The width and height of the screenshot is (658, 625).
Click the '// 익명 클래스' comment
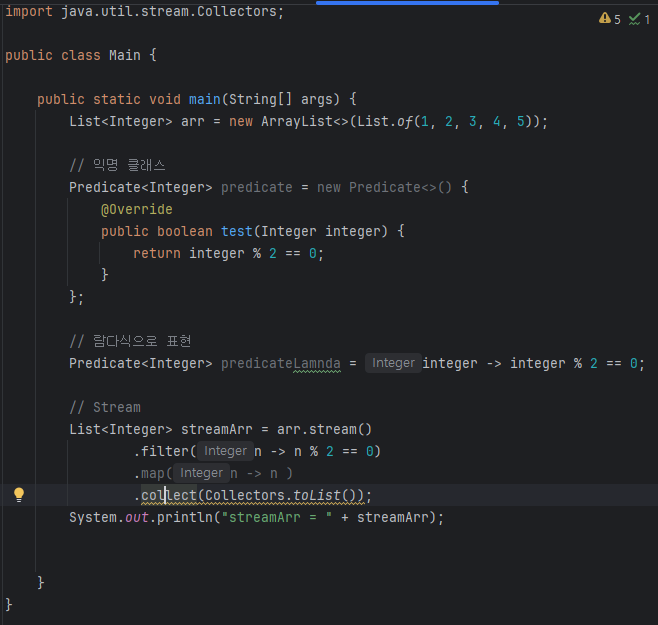(118, 165)
